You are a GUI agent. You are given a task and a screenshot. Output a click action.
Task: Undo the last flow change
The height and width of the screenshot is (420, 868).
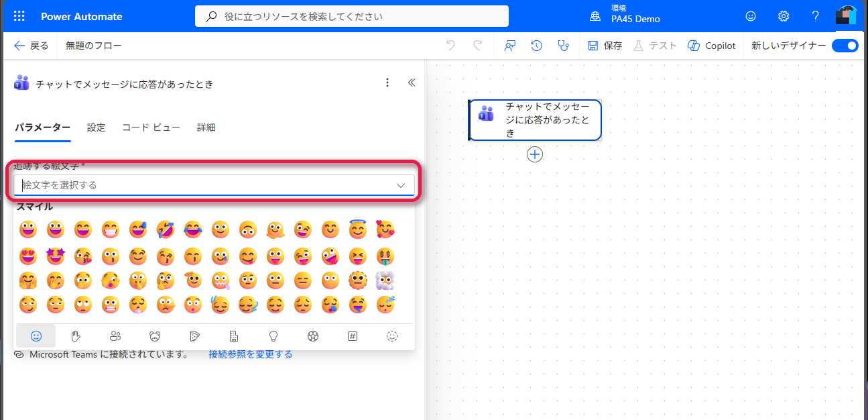tap(451, 46)
